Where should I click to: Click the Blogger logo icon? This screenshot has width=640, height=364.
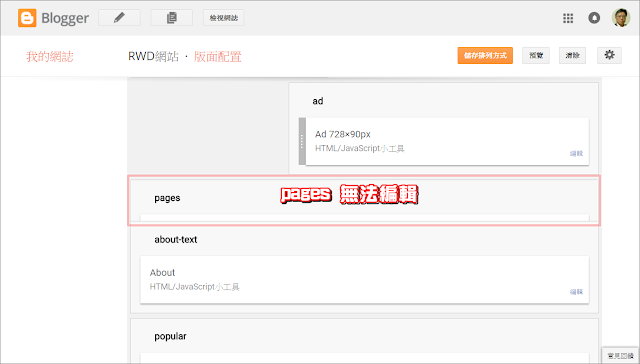27,18
